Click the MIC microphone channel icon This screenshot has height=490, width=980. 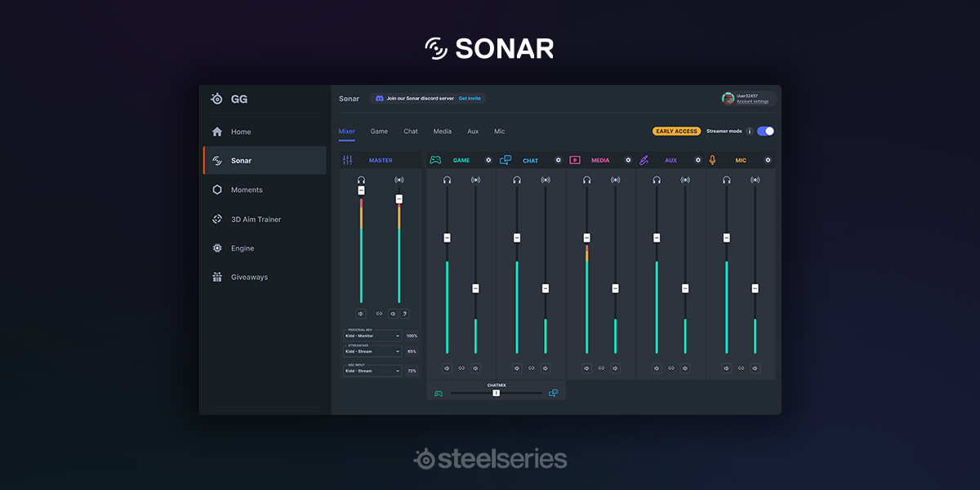[x=712, y=160]
